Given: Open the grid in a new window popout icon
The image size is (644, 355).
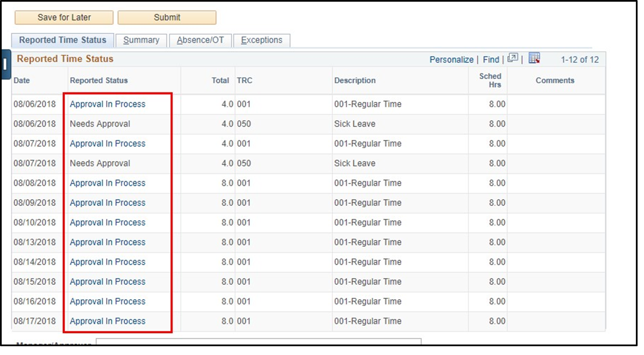Looking at the screenshot, I should pyautogui.click(x=513, y=58).
